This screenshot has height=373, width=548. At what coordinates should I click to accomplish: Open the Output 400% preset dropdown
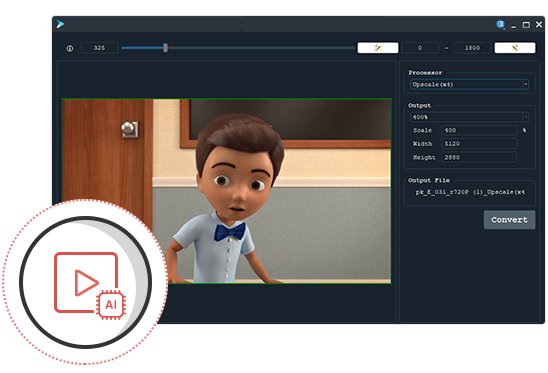(469, 117)
